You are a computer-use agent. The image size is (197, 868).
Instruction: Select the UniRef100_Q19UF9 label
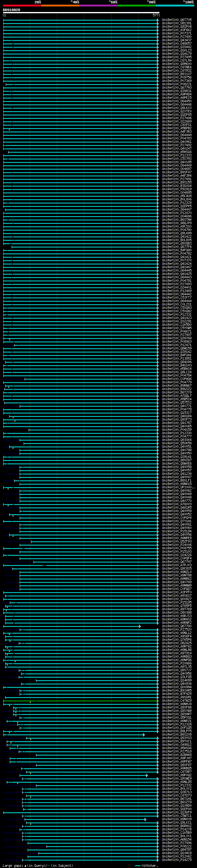click(x=177, y=812)
